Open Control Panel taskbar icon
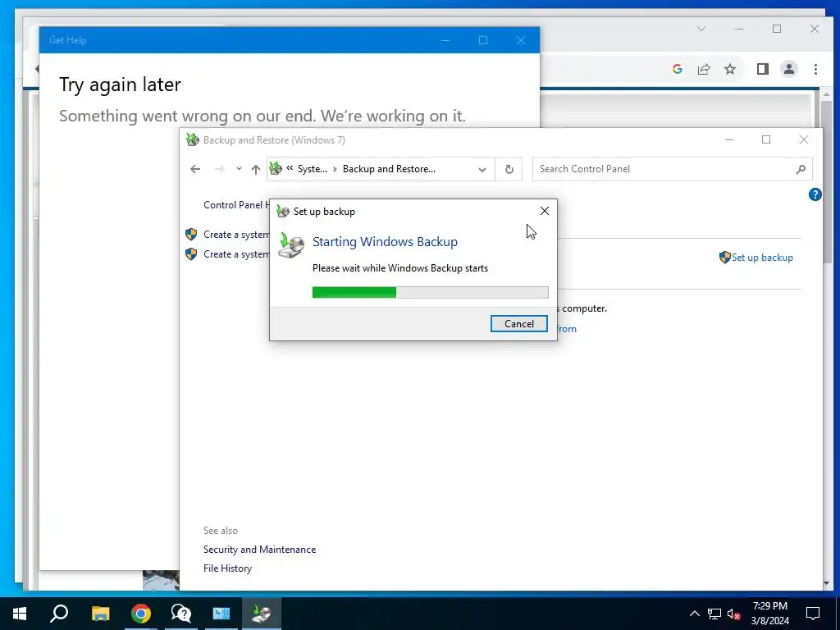Viewport: 840px width, 630px height. coord(221,614)
